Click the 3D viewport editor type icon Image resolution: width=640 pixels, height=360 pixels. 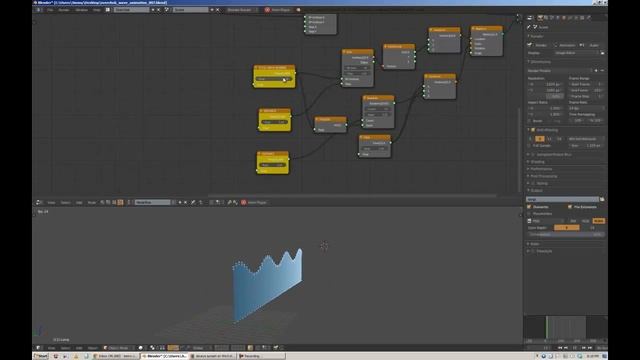38,348
